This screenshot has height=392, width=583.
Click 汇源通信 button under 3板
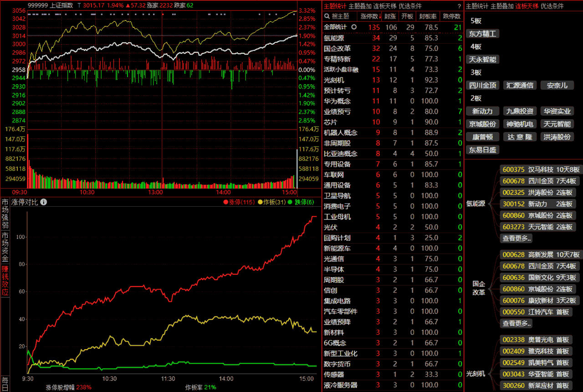(520, 85)
